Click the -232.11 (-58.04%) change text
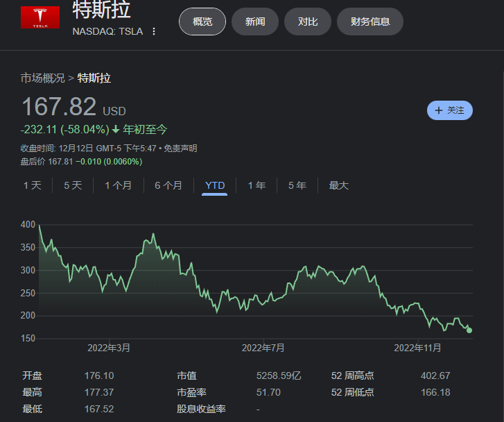The width and height of the screenshot is (504, 422). [65, 129]
